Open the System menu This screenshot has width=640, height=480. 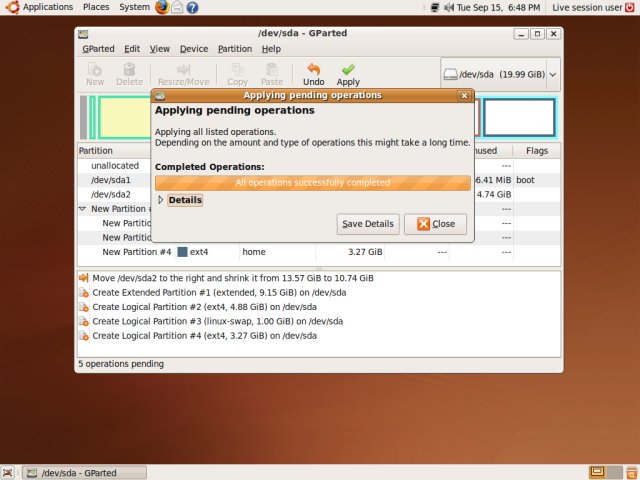[134, 7]
